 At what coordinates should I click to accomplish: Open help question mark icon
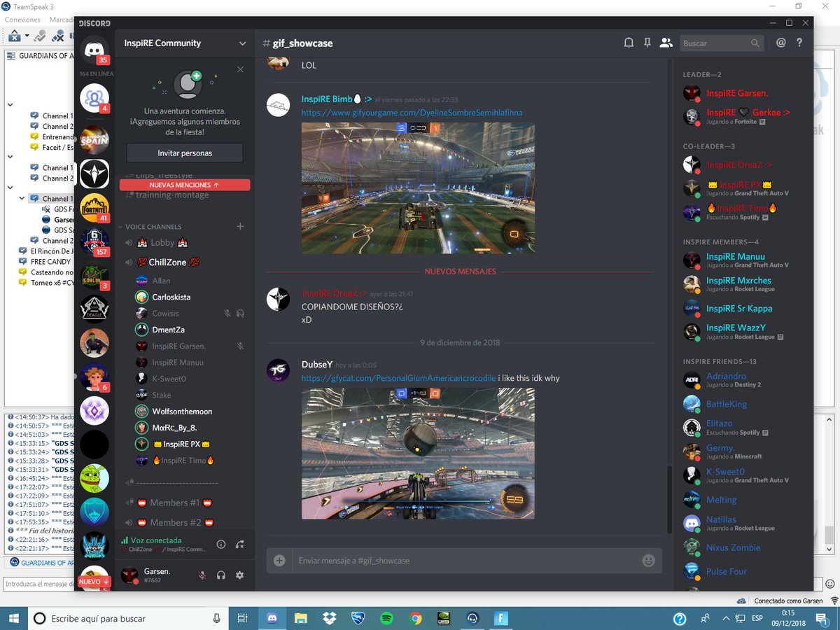coord(799,43)
